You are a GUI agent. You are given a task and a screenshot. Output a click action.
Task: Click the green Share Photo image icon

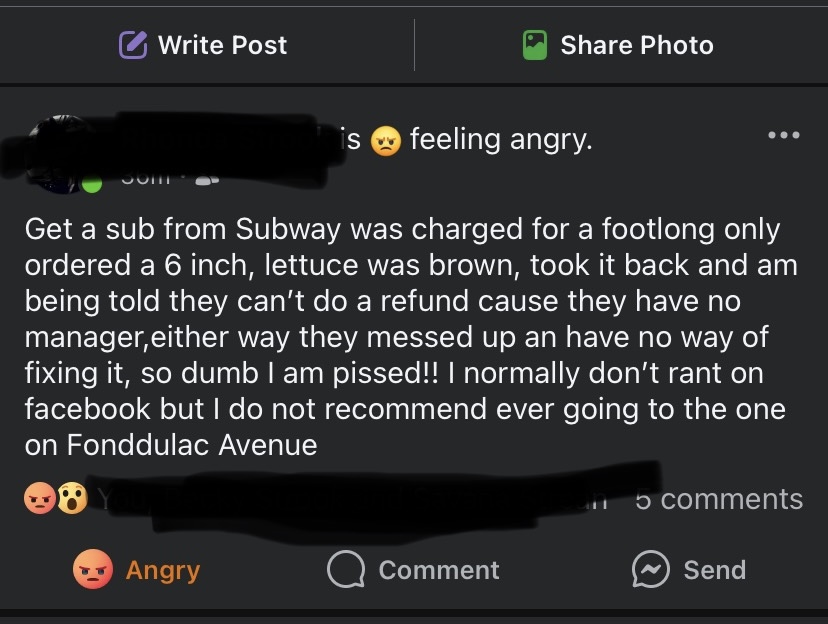point(536,45)
